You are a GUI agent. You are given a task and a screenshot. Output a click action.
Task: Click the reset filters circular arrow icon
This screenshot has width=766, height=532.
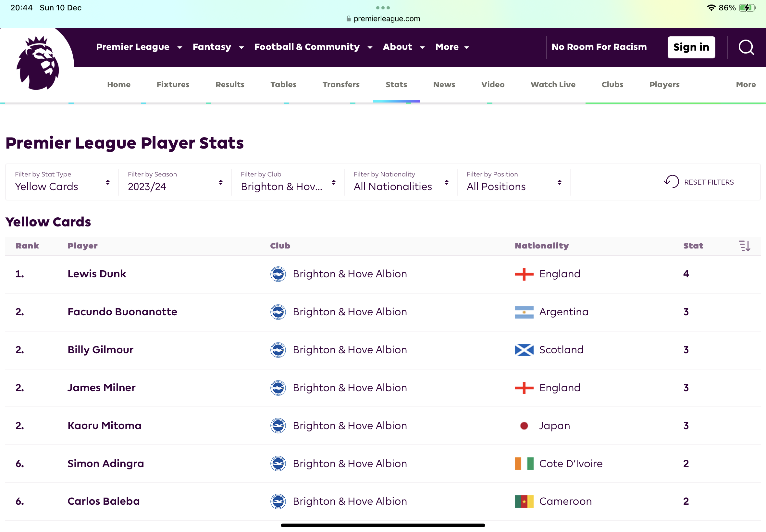coord(671,182)
